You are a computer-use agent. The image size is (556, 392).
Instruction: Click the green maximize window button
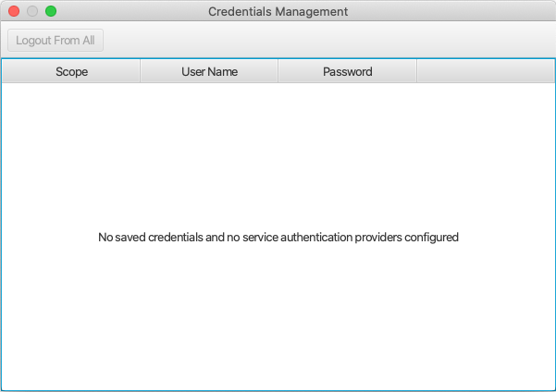tap(51, 12)
